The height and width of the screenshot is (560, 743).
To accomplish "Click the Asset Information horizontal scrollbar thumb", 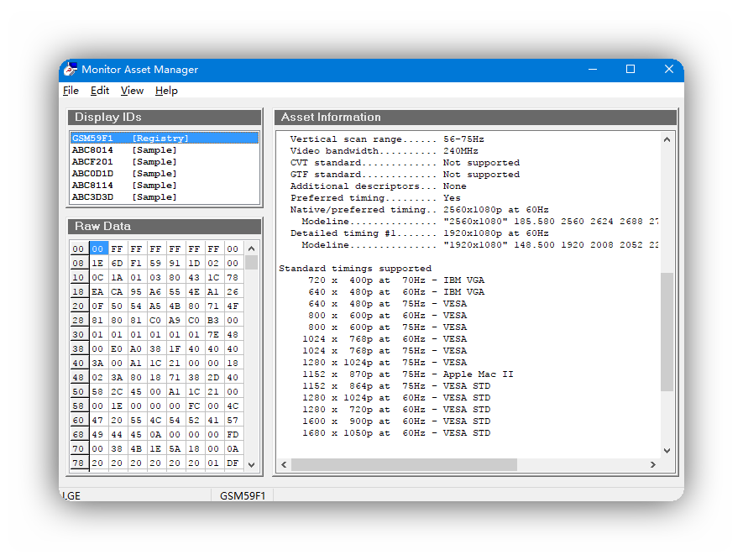I will tap(404, 465).
